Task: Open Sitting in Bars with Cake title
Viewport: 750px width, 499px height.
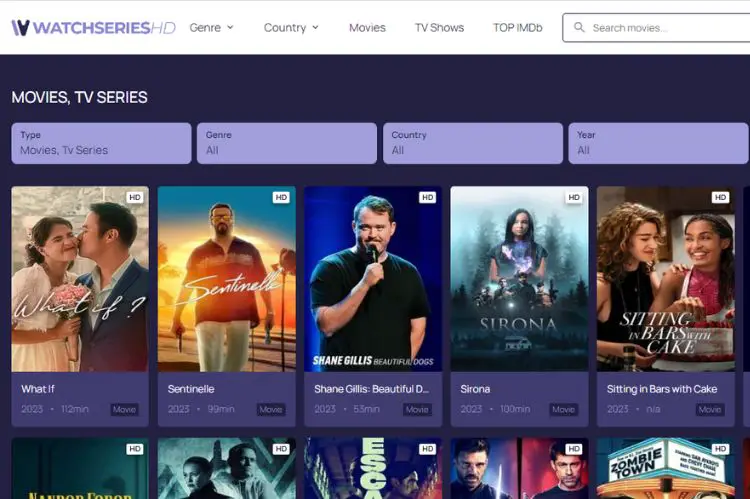Action: point(662,389)
